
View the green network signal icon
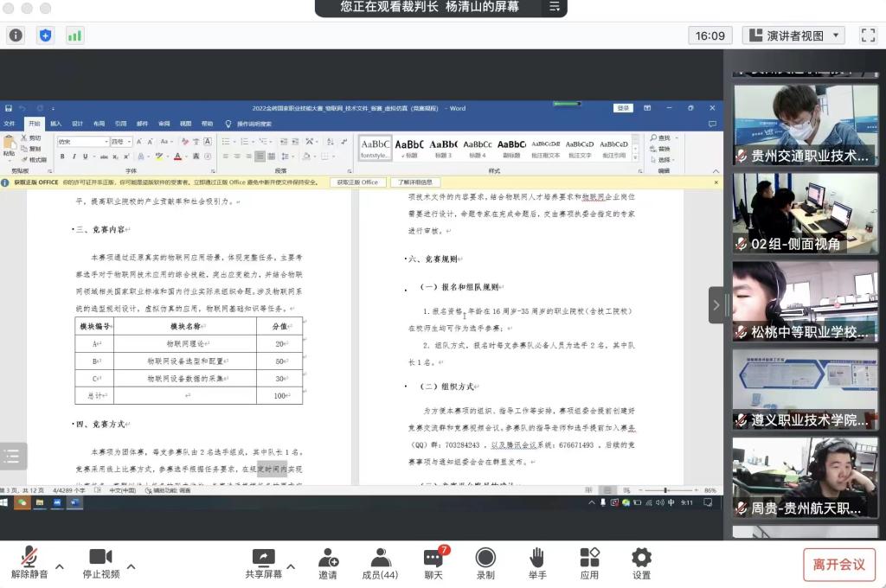coord(74,35)
